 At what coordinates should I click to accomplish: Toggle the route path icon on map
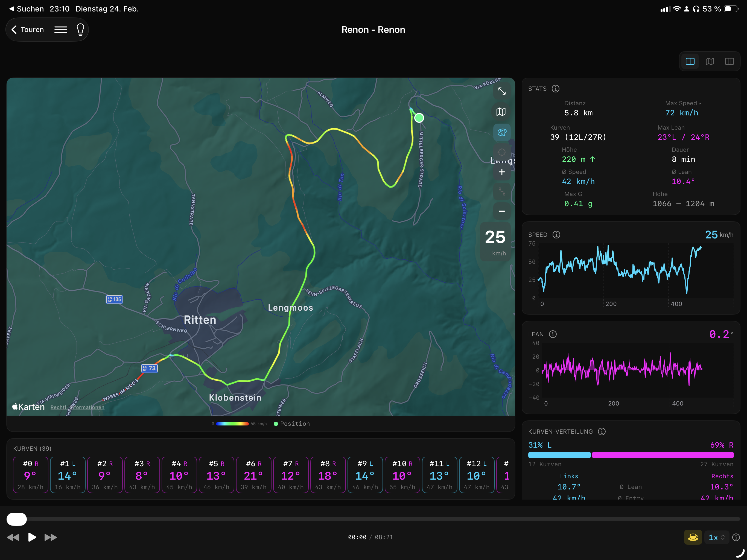point(502,191)
